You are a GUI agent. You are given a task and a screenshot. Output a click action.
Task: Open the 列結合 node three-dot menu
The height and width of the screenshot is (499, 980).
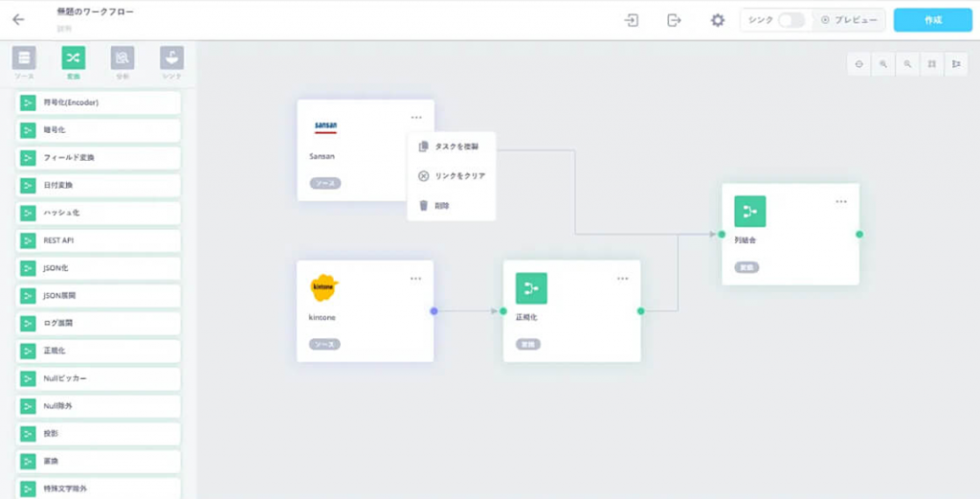[x=840, y=202]
